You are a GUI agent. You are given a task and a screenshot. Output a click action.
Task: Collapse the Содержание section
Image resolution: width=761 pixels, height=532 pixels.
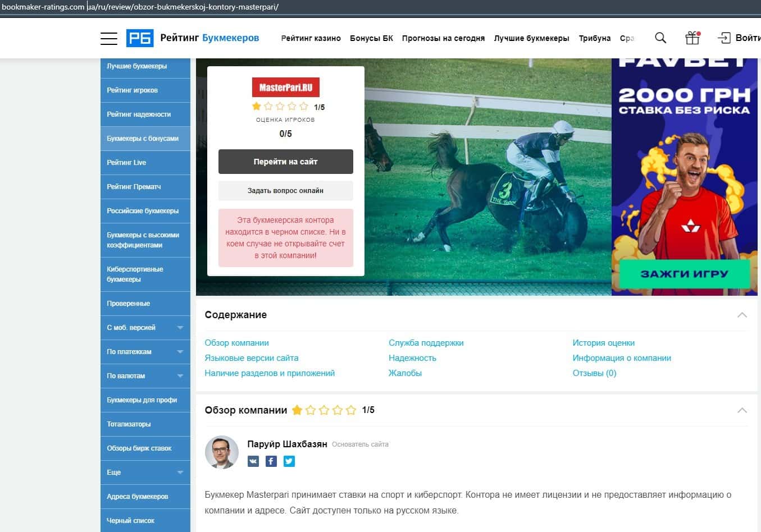742,315
